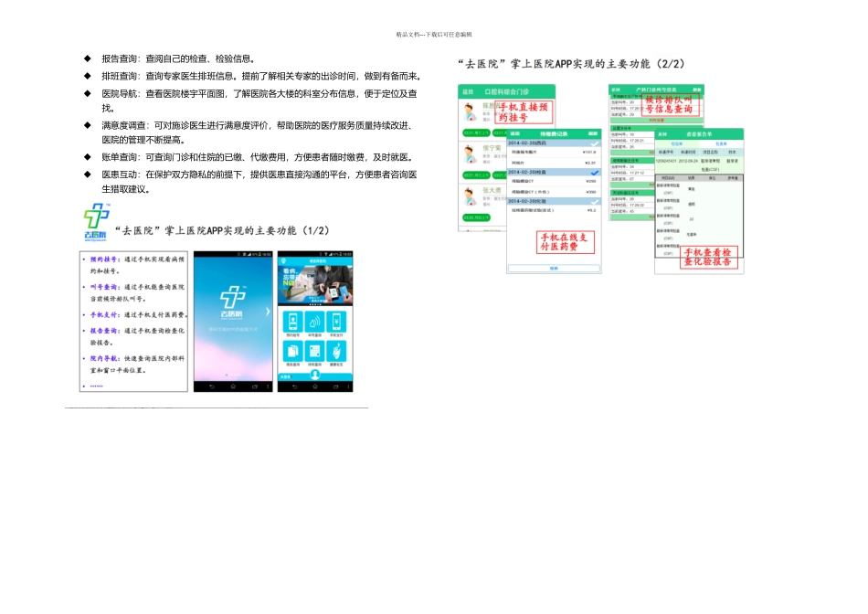Tap the hand-shaped tile on the home screen
The height and width of the screenshot is (614, 868).
coord(336,351)
